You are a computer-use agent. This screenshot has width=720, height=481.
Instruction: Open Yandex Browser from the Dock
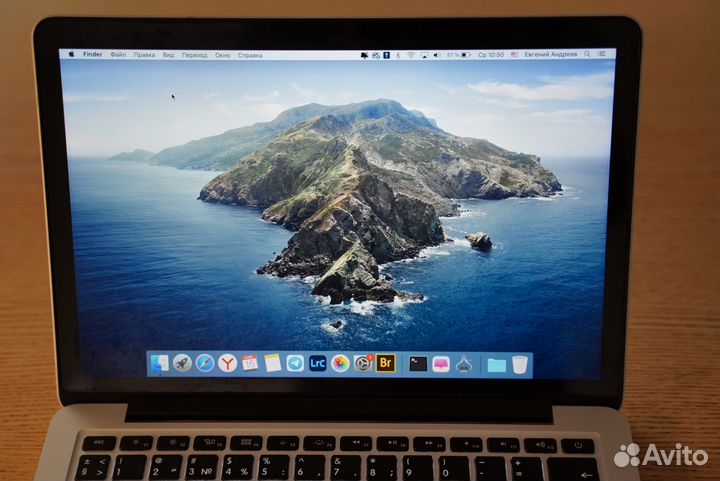(227, 364)
